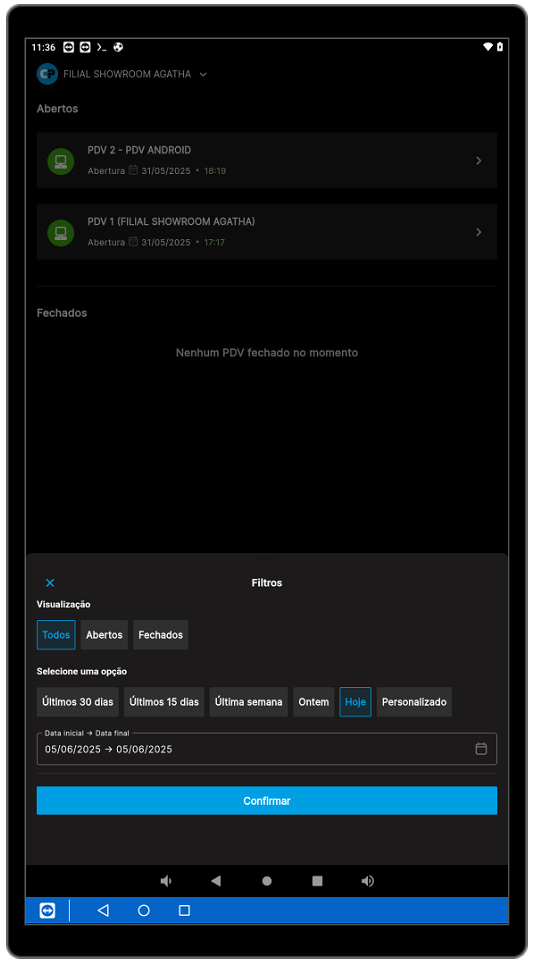Click the Confirmar button
This screenshot has width=533, height=965.
(x=266, y=801)
